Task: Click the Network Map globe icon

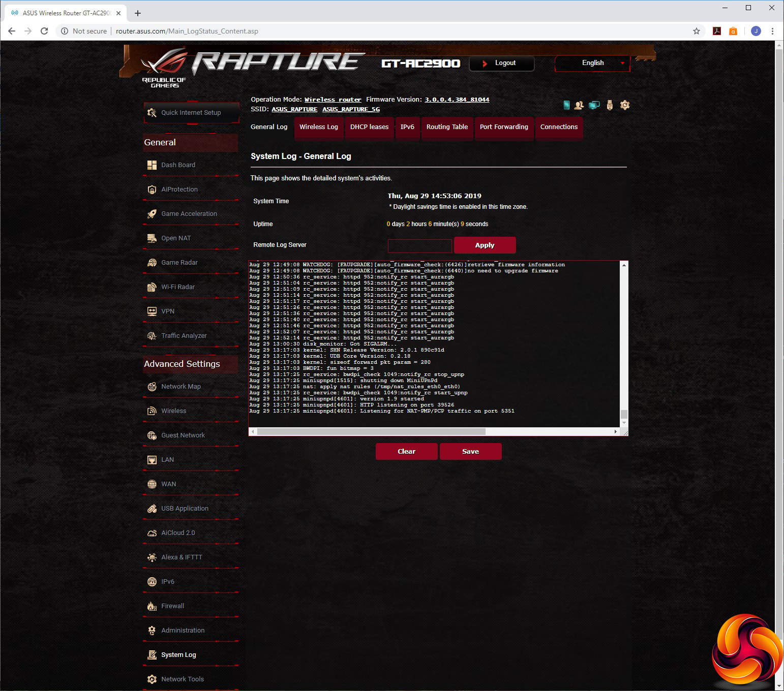Action: tap(152, 387)
